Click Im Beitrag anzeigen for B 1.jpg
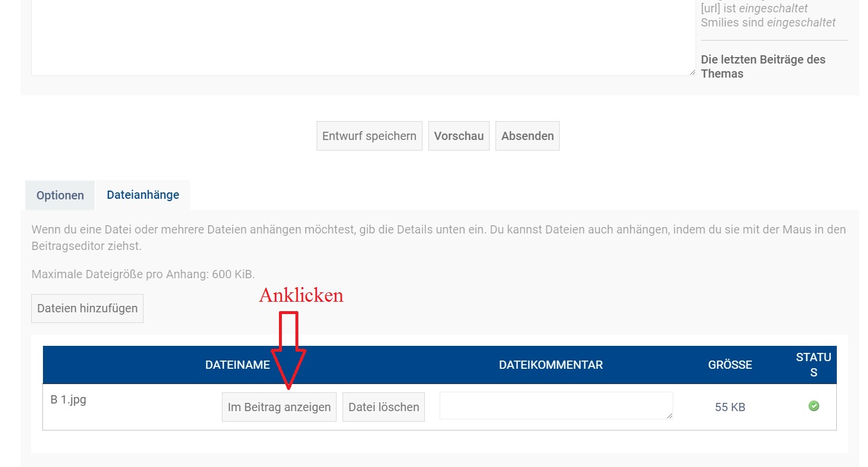Image resolution: width=868 pixels, height=467 pixels. pos(279,407)
